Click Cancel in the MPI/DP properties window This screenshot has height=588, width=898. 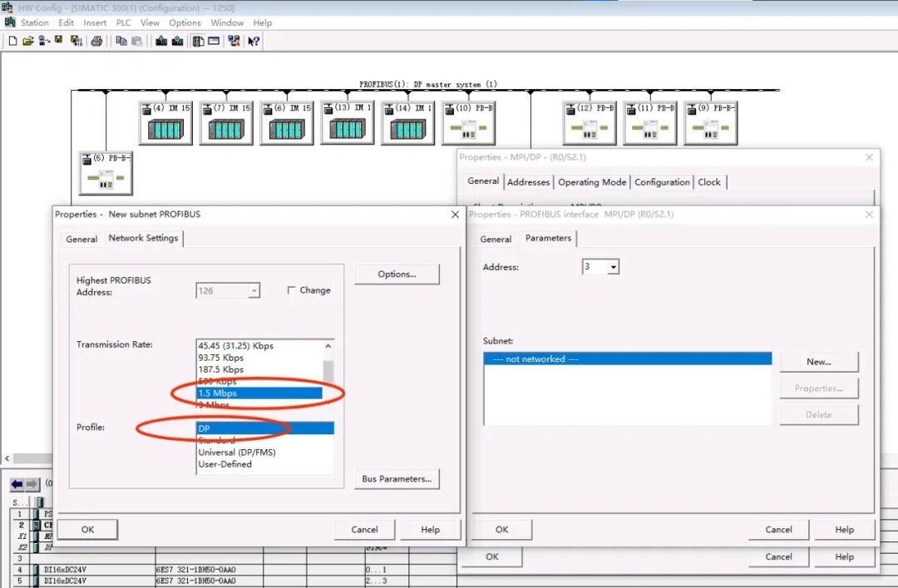click(x=778, y=556)
